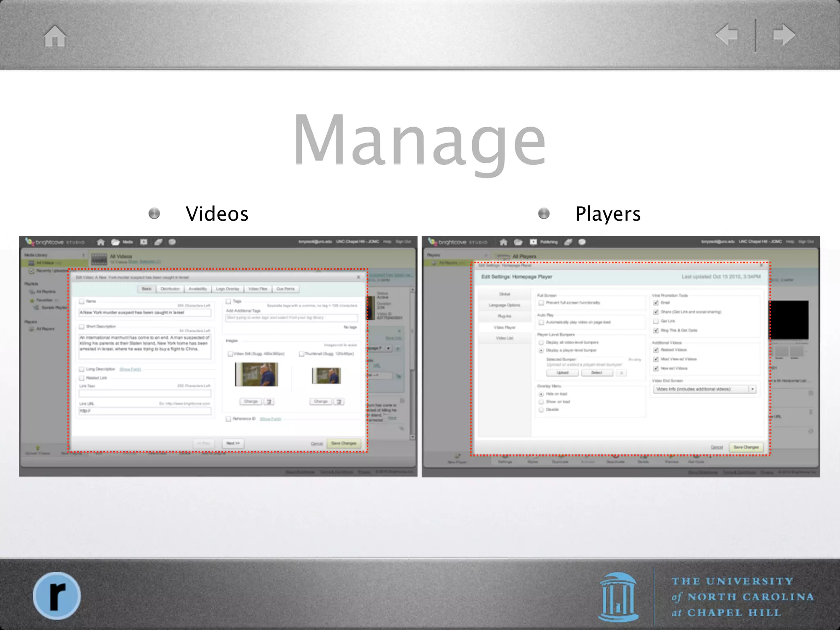The height and width of the screenshot is (630, 840).
Task: Open Language Options settings section
Action: tap(504, 305)
